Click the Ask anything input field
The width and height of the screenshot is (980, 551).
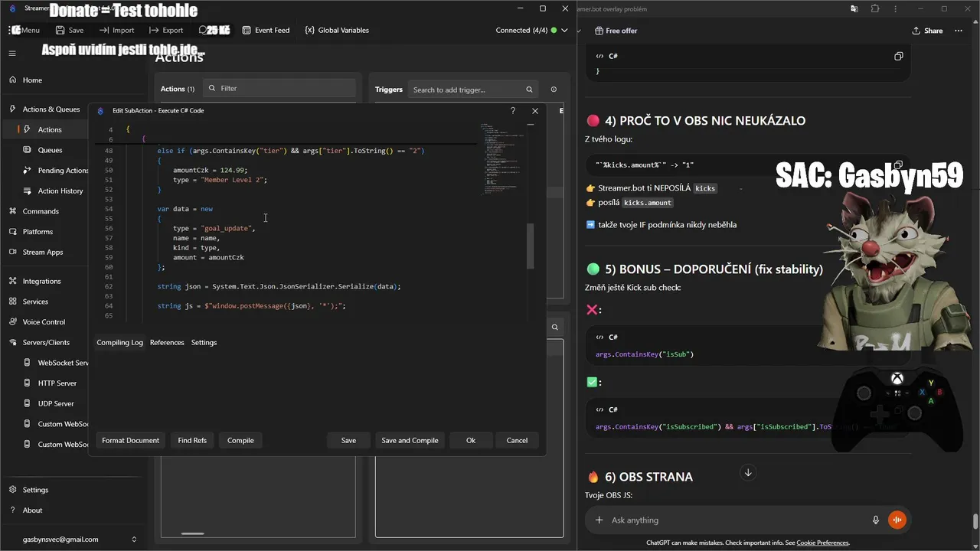735,520
